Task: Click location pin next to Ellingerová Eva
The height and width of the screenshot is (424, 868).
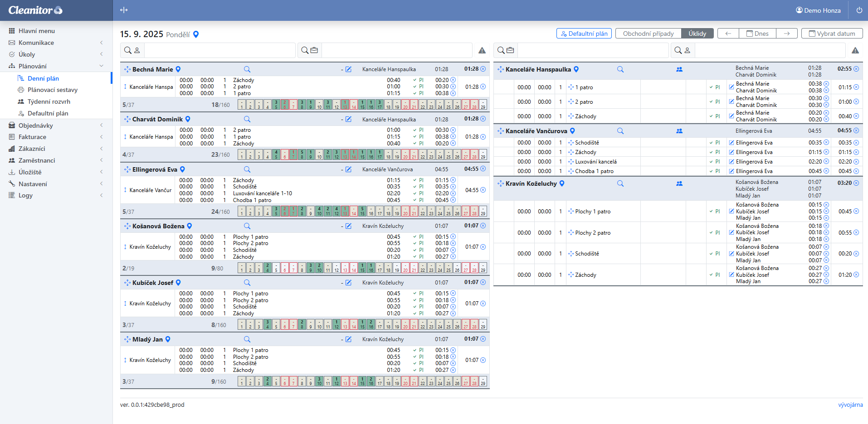Action: coord(183,169)
